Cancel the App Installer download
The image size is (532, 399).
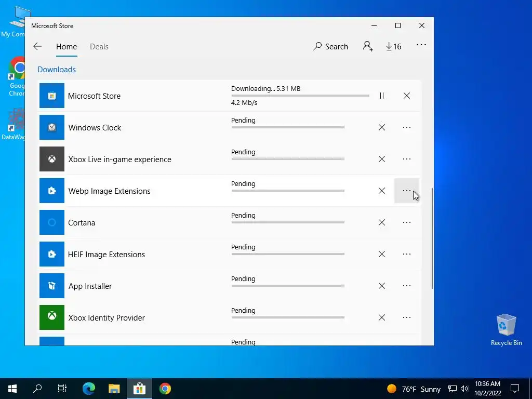point(382,286)
